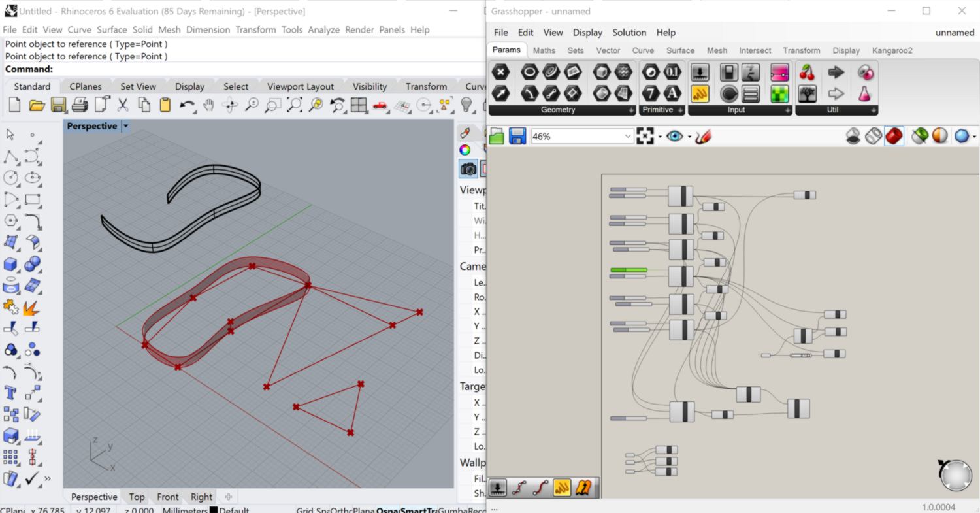Switch to the Top viewport tab
Screen dimensions: 980x513
point(137,497)
